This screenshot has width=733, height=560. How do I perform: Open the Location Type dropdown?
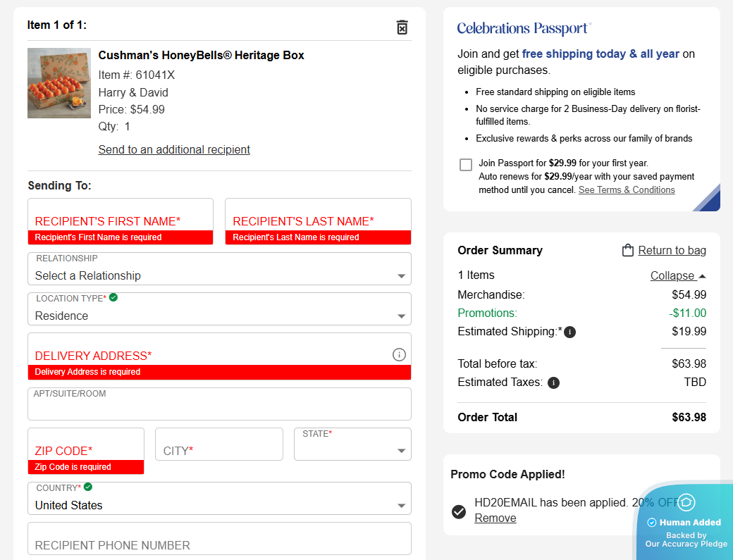(219, 316)
